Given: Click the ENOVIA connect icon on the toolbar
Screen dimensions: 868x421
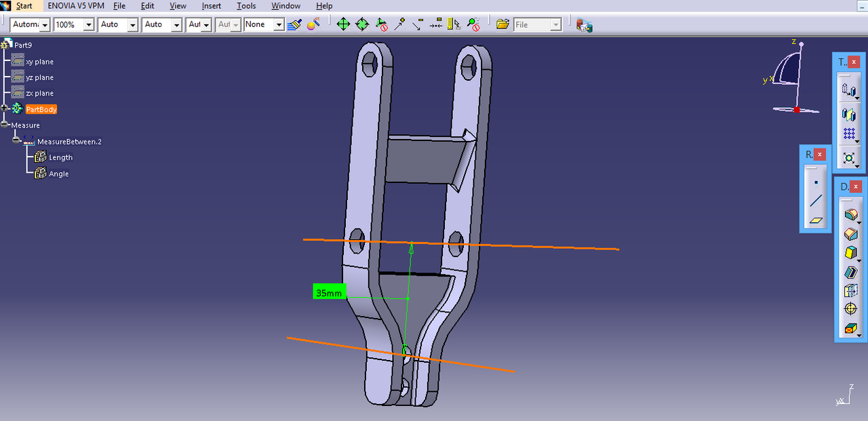Looking at the screenshot, I should [585, 24].
